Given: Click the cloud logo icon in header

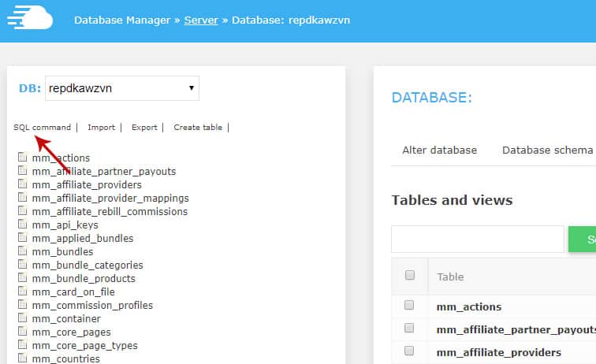Looking at the screenshot, I should pos(30,19).
